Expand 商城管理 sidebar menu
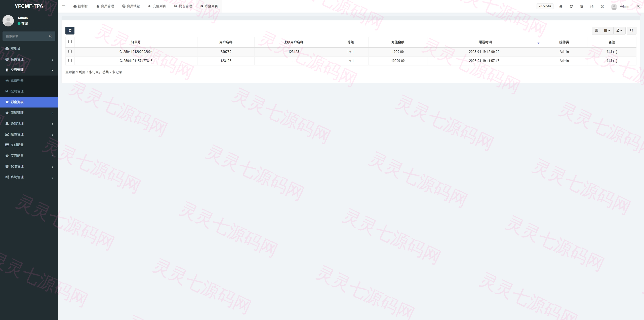 point(29,113)
